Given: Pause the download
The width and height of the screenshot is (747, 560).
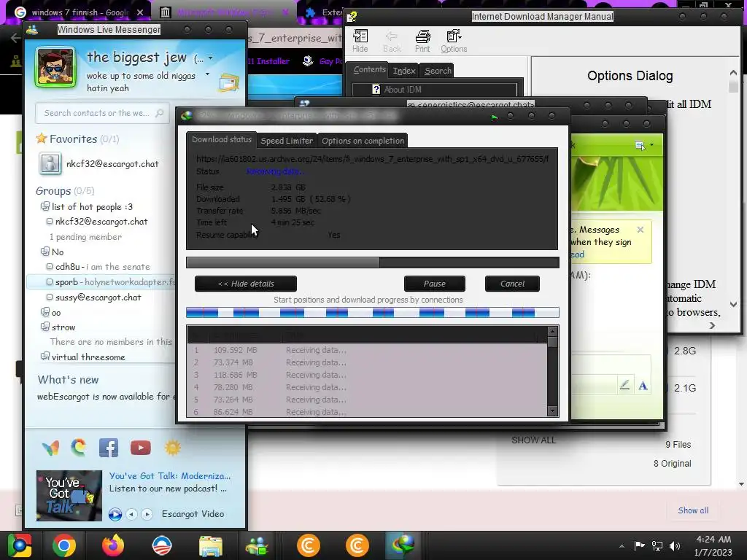Looking at the screenshot, I should (x=435, y=284).
